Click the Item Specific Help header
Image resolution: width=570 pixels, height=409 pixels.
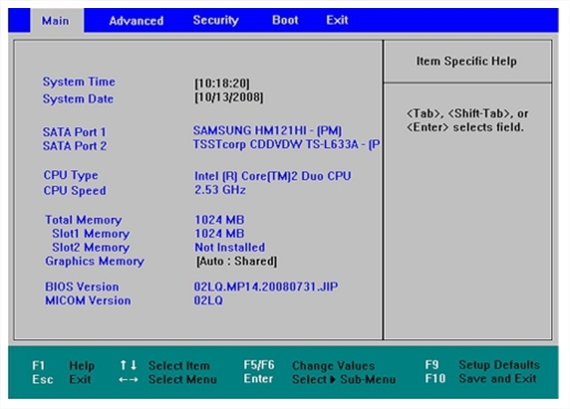(466, 61)
